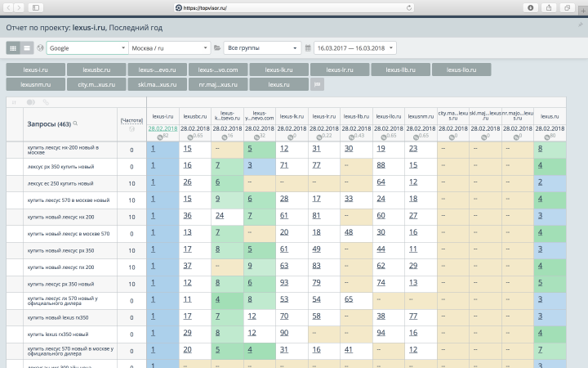The width and height of the screenshot is (588, 368).
Task: Toggle the switch icon above query list
Action: pos(31,102)
